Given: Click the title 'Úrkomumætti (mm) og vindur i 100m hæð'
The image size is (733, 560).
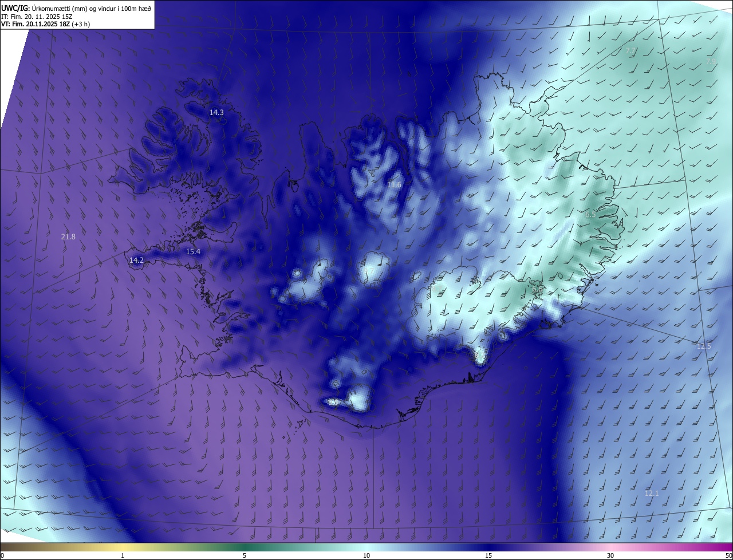Looking at the screenshot, I should (91, 7).
